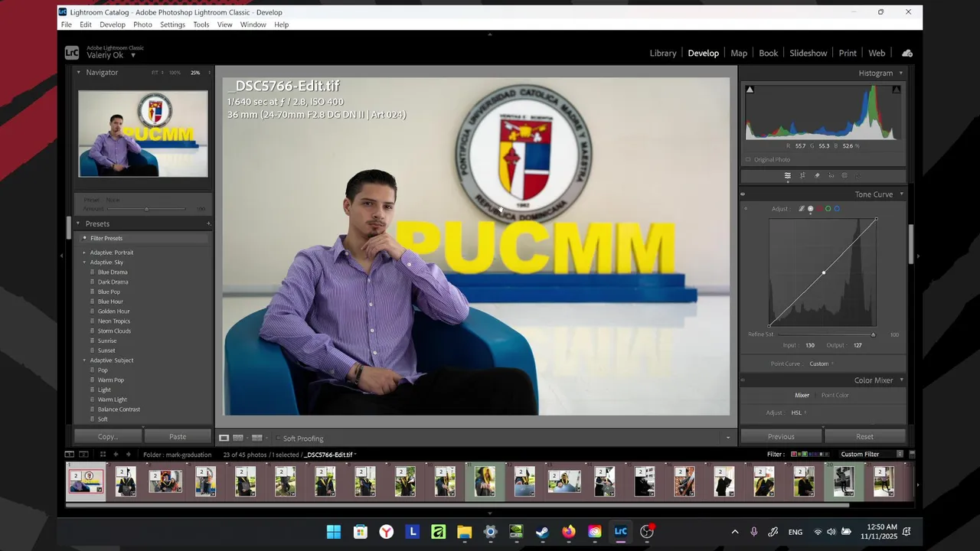Viewport: 980px width, 551px height.
Task: Click the Tone Curve Input value field
Action: click(x=809, y=346)
